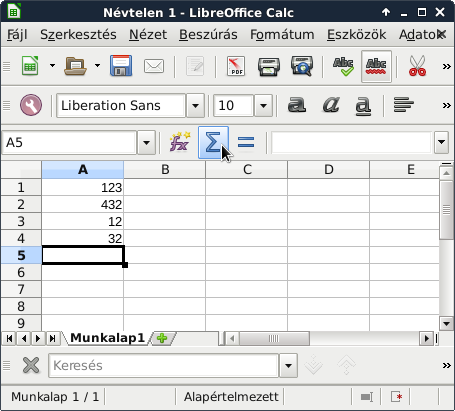Viewport: 455px width, 411px height.
Task: Open the Function Wizard fx icon
Action: 180,142
